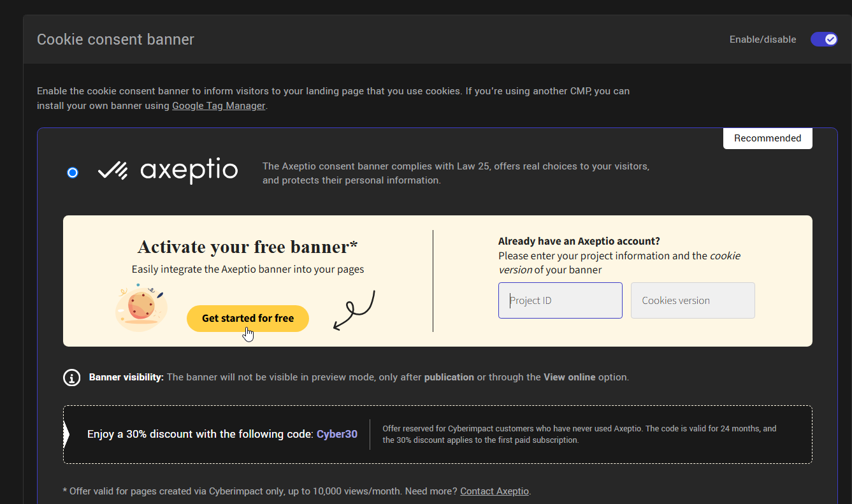The image size is (852, 504).
Task: Click the Cookie consent banner panel title
Action: coord(115,40)
